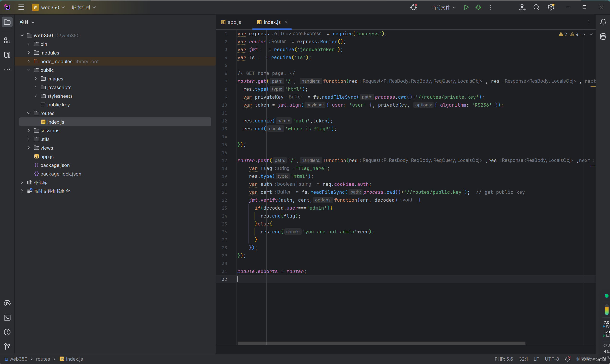610x364 pixels.
Task: Switch to the app.js editor tab
Action: pos(231,22)
